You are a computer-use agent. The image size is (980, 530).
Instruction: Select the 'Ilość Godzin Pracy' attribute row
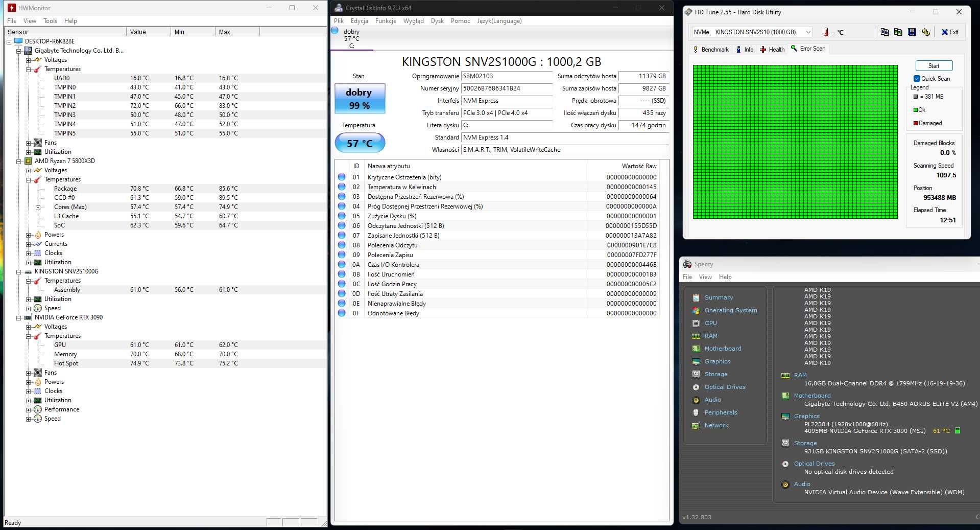pos(498,284)
